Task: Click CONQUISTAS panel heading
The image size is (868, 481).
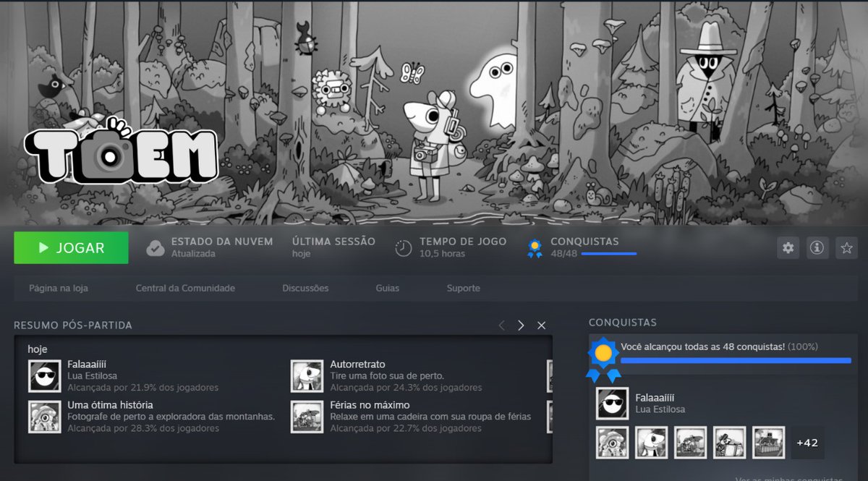Action: [623, 322]
